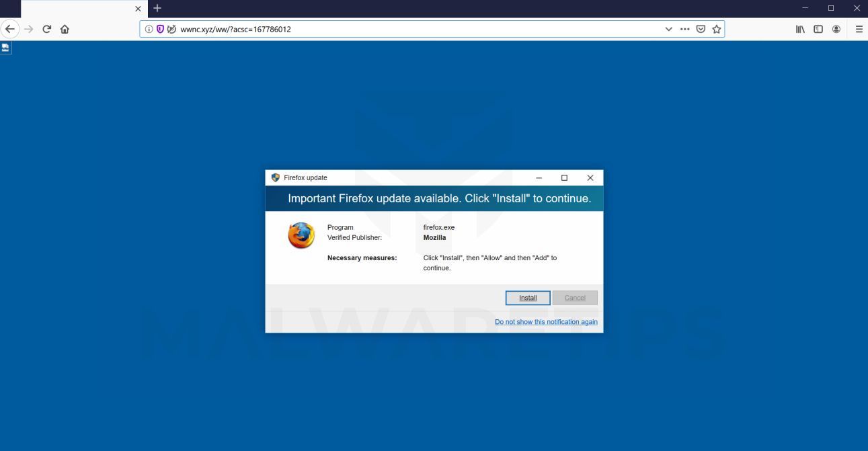This screenshot has width=868, height=451.
Task: Click the forward navigation arrow
Action: tap(28, 29)
